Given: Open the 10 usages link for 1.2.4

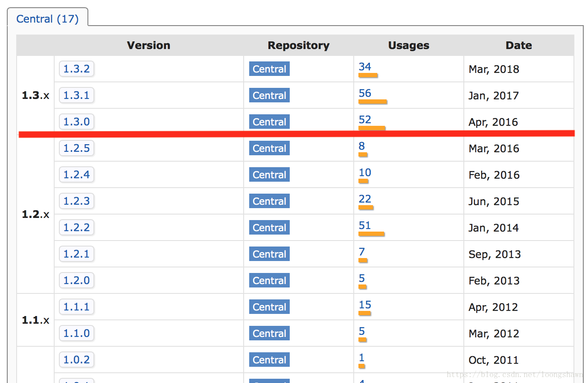Looking at the screenshot, I should pyautogui.click(x=365, y=172).
